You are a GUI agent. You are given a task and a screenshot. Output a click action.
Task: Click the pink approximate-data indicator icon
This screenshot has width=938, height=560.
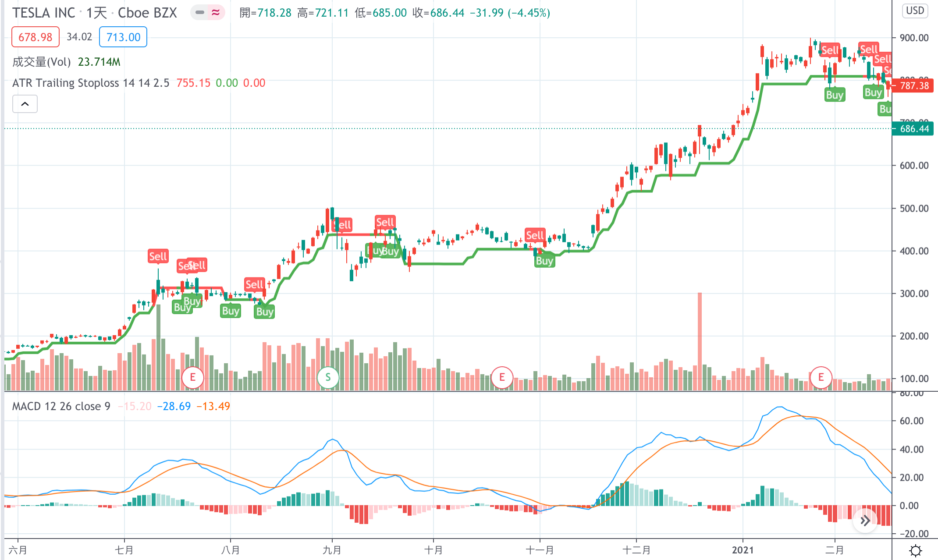pyautogui.click(x=216, y=12)
